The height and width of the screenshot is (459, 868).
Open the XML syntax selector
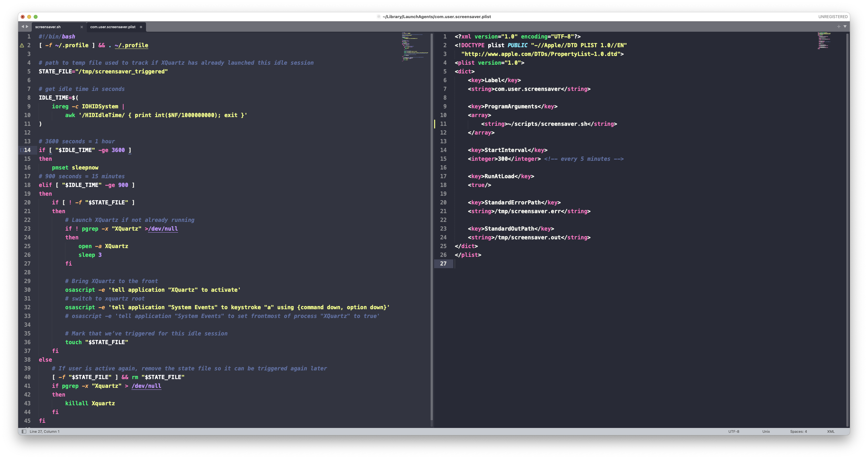pos(830,432)
